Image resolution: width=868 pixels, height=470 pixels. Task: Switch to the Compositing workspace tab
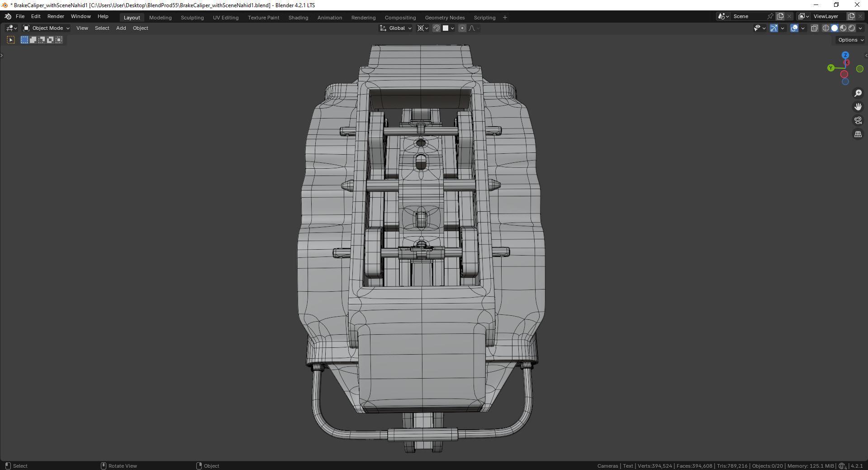[x=400, y=18]
